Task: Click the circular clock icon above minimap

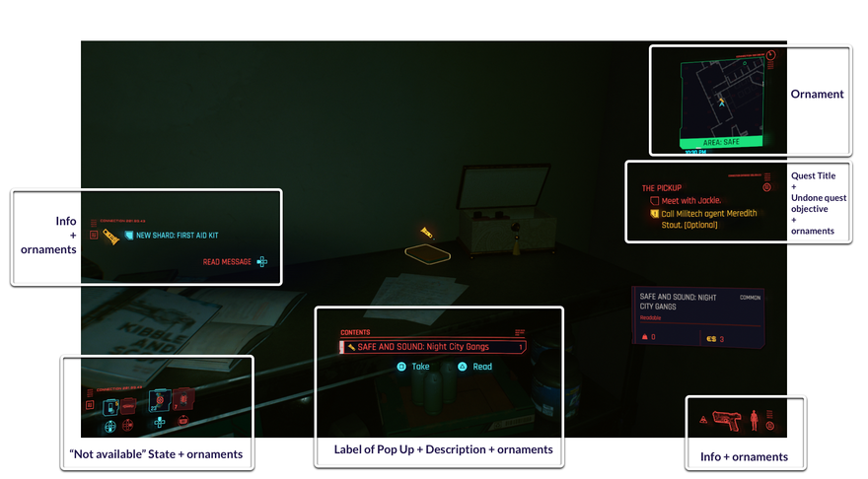Action: click(770, 55)
